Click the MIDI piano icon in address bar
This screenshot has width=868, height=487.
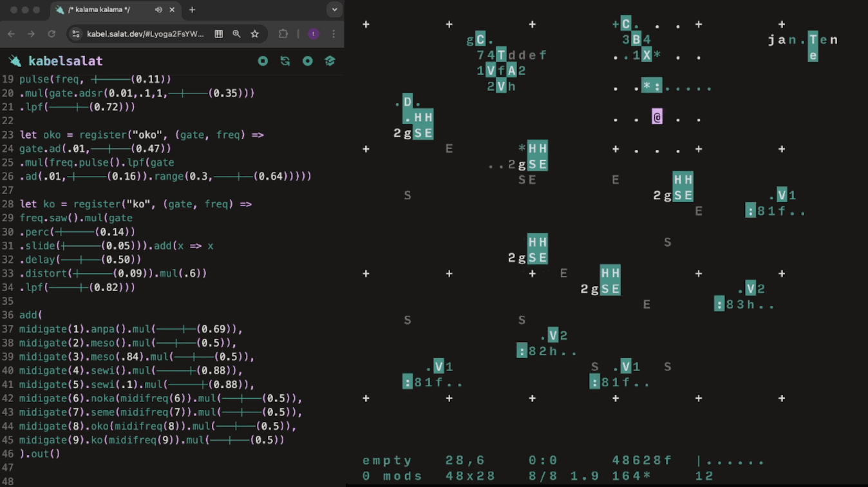[219, 34]
